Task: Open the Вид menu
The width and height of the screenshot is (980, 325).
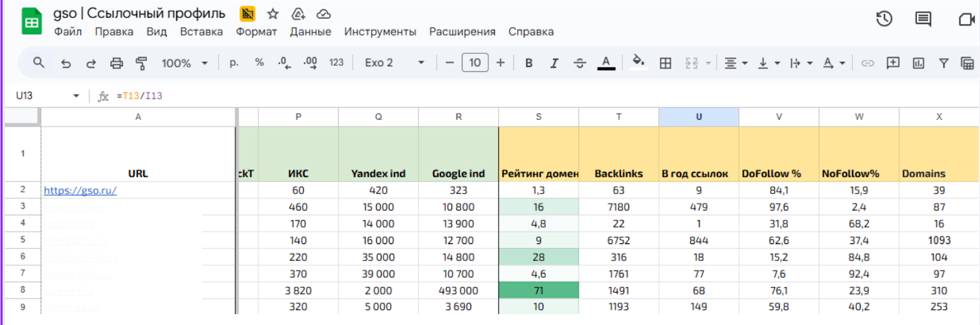Action: 156,31
